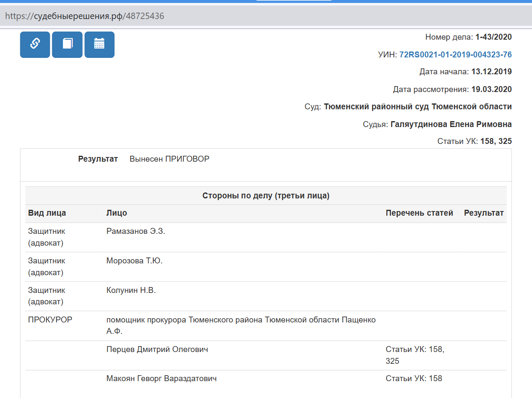
Task: Select case number 1-43/2020
Action: [x=494, y=37]
